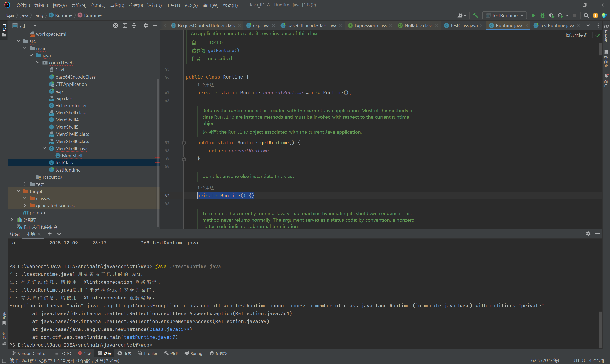Expand the generated-sources folder
610x364 pixels.
pyautogui.click(x=25, y=206)
